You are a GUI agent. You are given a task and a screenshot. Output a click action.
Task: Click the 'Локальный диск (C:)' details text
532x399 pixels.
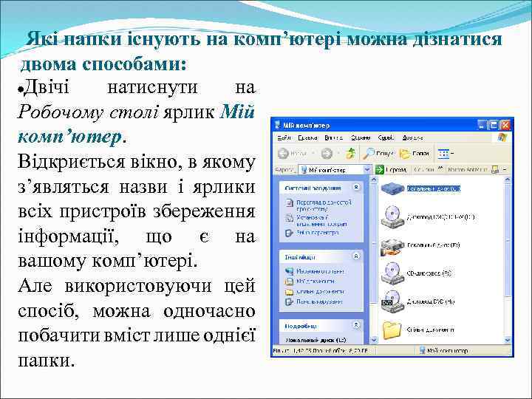[x=316, y=340]
